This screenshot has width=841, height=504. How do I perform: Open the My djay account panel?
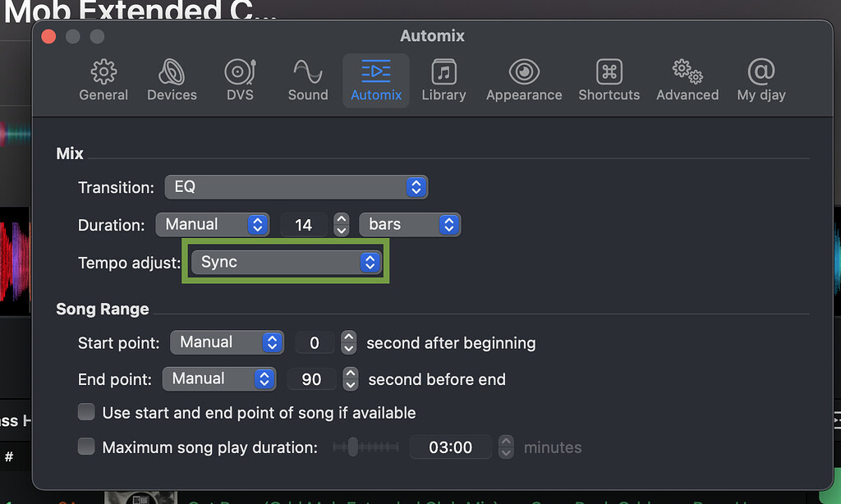[x=761, y=80]
